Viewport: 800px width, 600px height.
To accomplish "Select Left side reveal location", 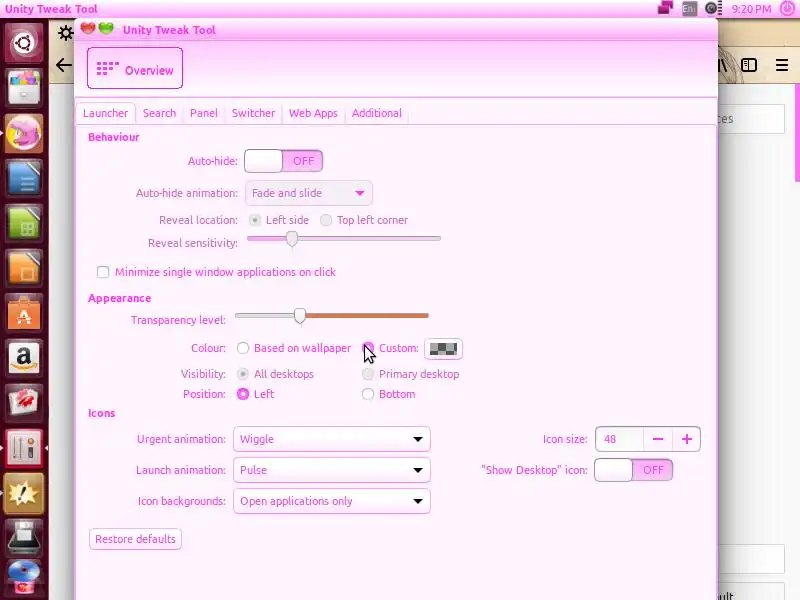I will coord(254,220).
